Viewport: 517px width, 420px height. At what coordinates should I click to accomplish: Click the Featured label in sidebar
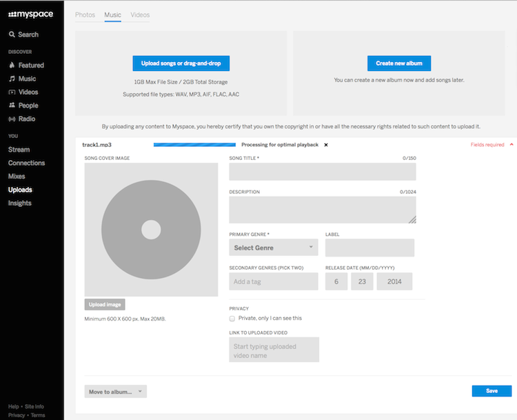31,66
